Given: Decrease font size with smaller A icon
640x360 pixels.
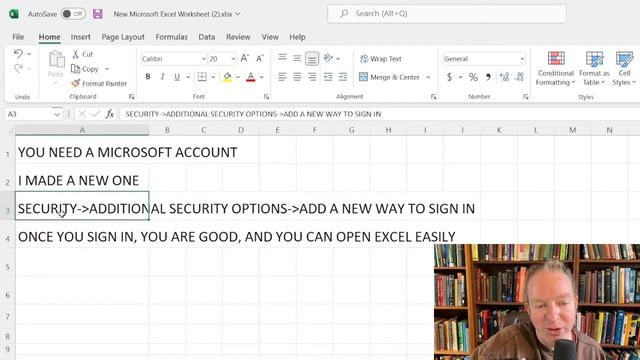Looking at the screenshot, I should 260,58.
